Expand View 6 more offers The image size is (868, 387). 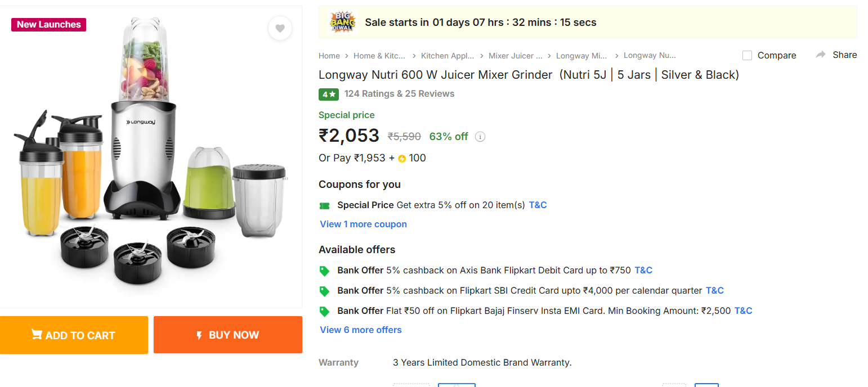click(361, 330)
